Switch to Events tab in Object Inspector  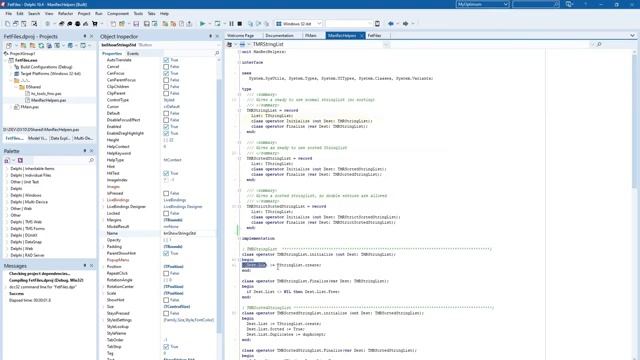133,53
